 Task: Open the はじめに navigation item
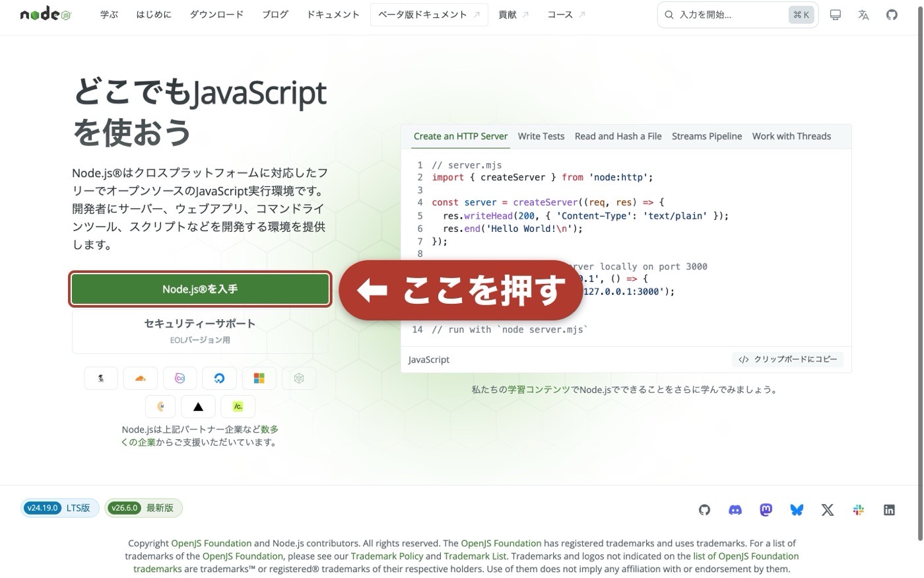(154, 15)
